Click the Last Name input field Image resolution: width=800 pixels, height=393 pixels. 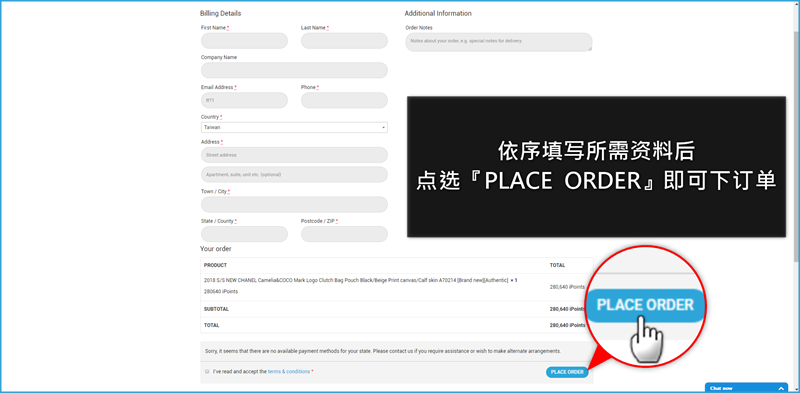[344, 41]
